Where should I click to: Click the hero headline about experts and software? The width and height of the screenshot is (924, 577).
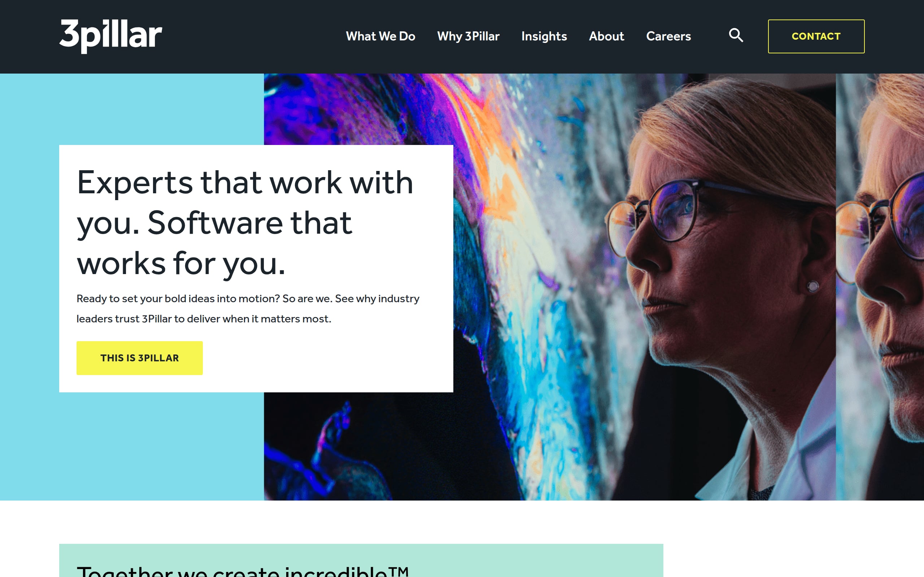(245, 223)
